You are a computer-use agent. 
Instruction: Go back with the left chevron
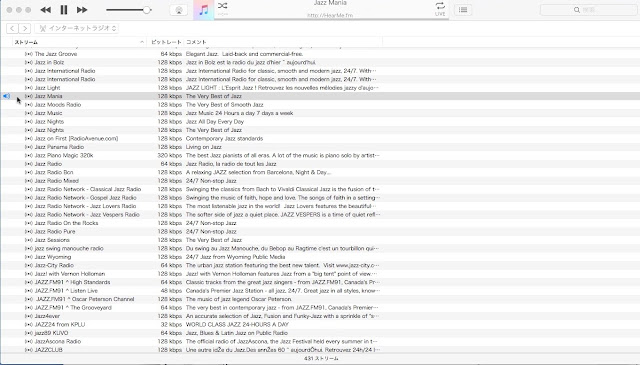[x=12, y=28]
